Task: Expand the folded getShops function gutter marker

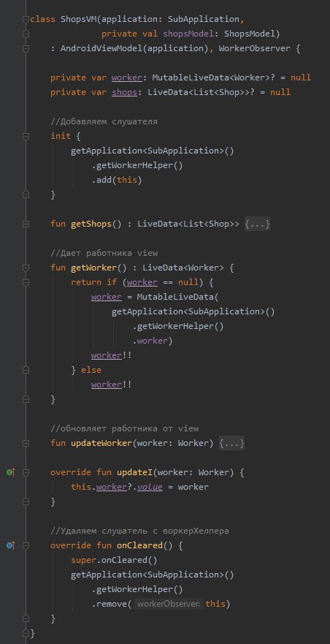Action: click(26, 224)
